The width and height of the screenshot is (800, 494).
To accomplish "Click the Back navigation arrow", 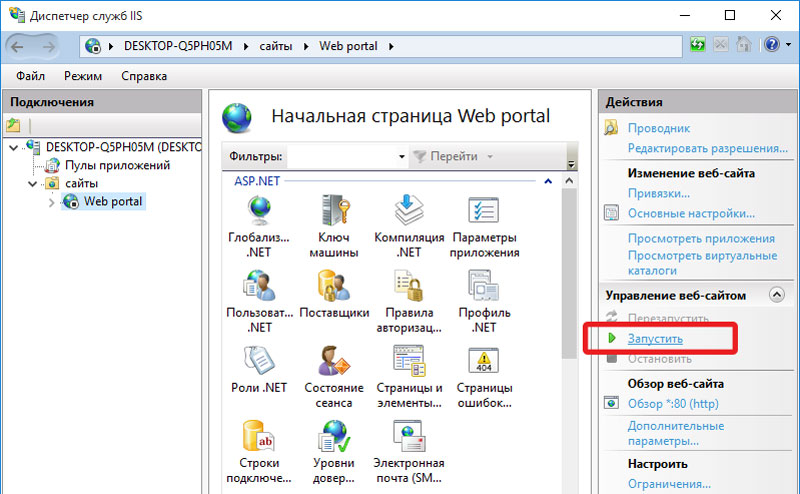I will pyautogui.click(x=17, y=47).
